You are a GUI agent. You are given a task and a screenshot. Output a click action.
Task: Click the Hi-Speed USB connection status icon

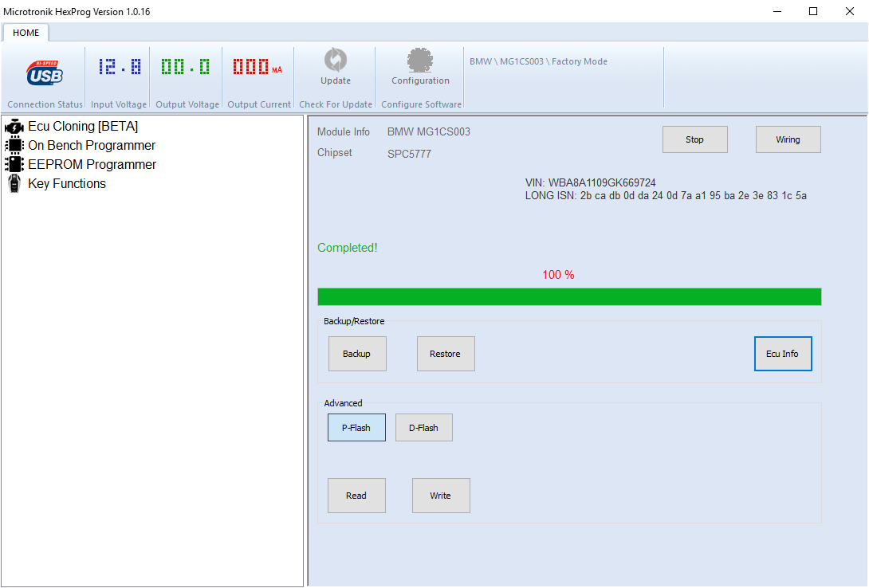point(45,73)
